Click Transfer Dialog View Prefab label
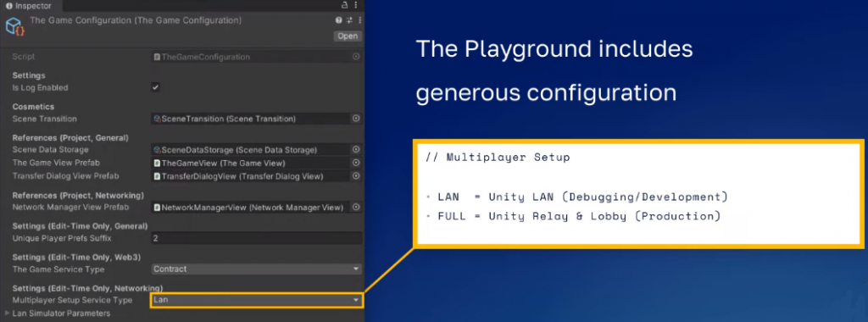868x322 pixels. point(66,176)
